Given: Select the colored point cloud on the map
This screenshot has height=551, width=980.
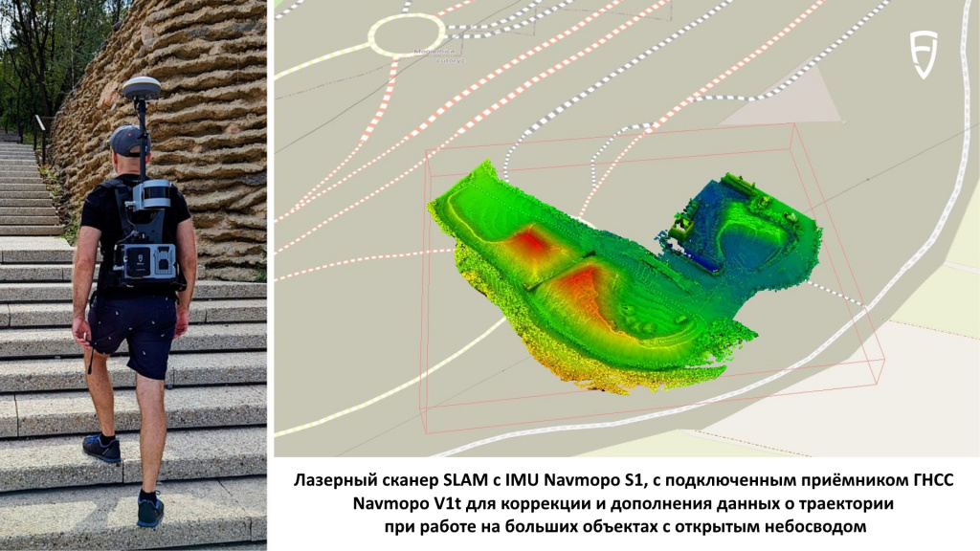Looking at the screenshot, I should pyautogui.click(x=623, y=278).
